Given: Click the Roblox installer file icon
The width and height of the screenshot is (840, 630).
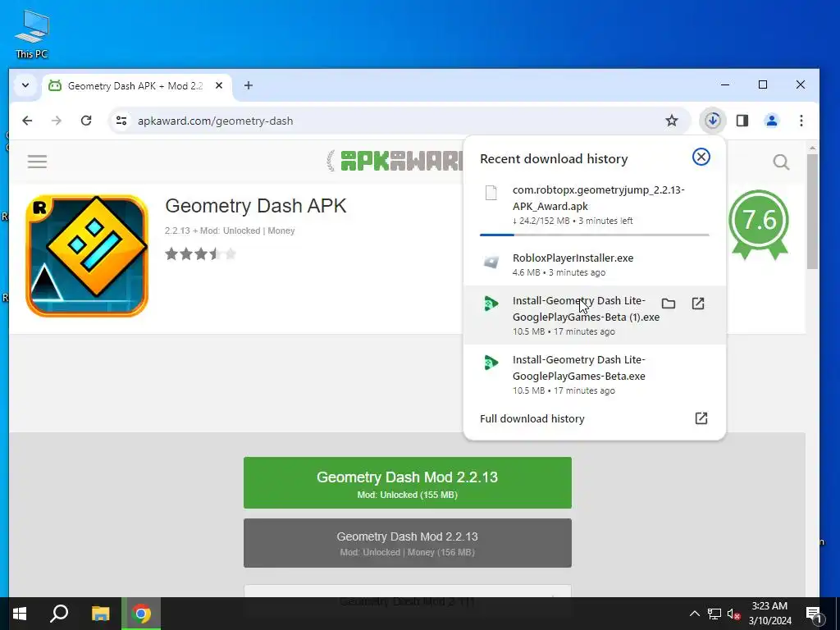Looking at the screenshot, I should click(491, 262).
